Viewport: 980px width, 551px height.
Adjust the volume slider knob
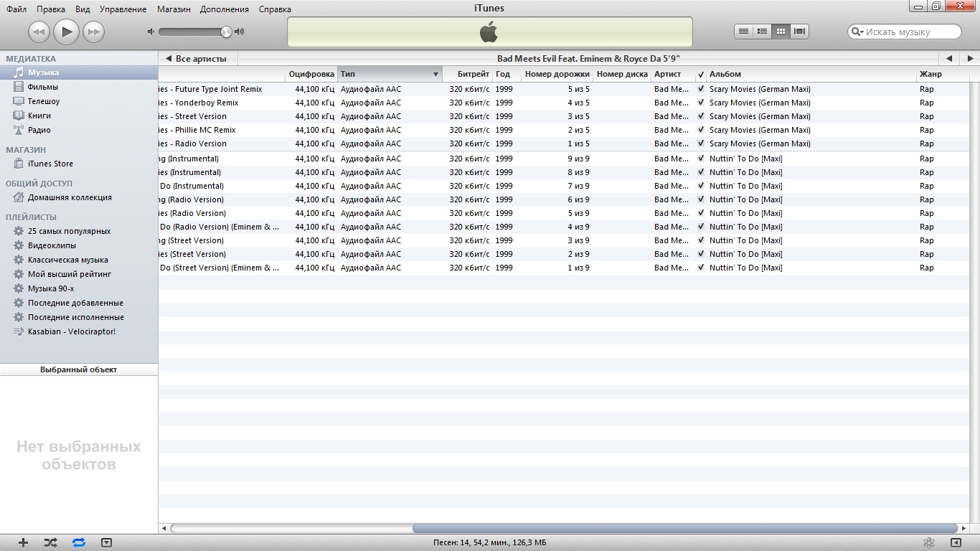pyautogui.click(x=227, y=32)
